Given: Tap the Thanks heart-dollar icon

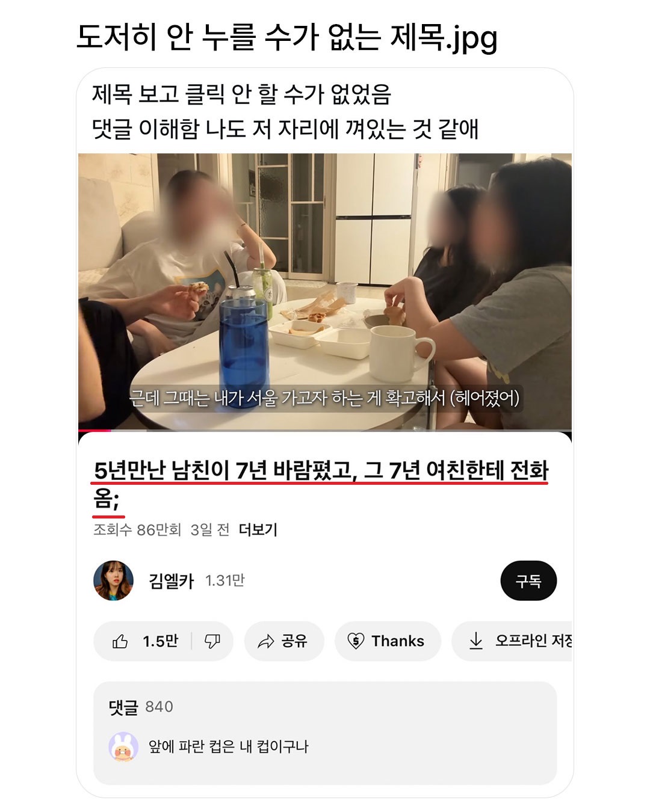Looking at the screenshot, I should (x=356, y=641).
